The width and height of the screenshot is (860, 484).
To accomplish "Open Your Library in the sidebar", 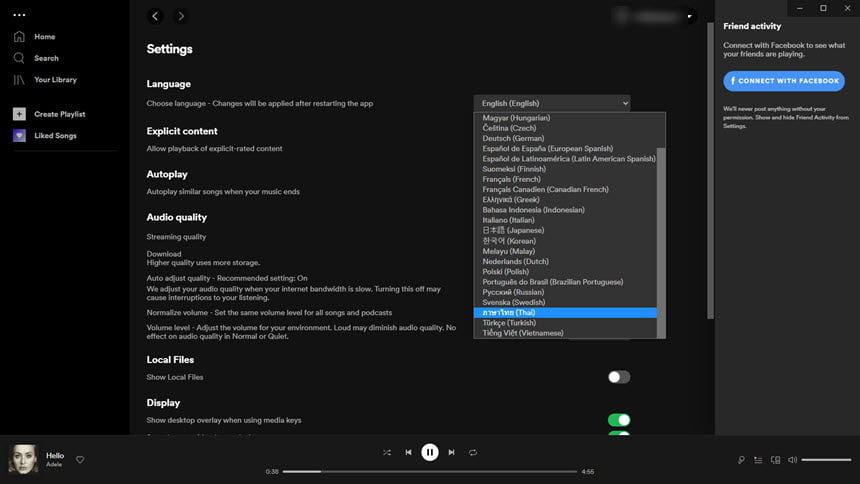I will (x=55, y=80).
